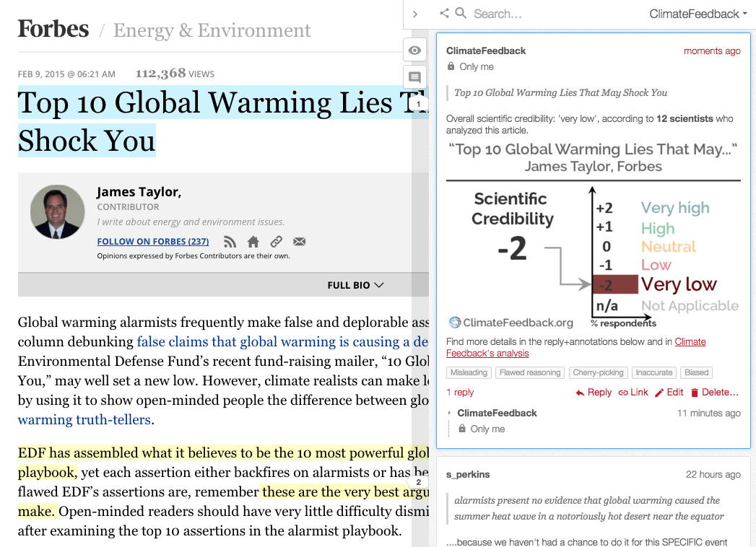756x547 pixels.
Task: Expand the collapsed ClimateFeedback reply
Action: point(449,413)
